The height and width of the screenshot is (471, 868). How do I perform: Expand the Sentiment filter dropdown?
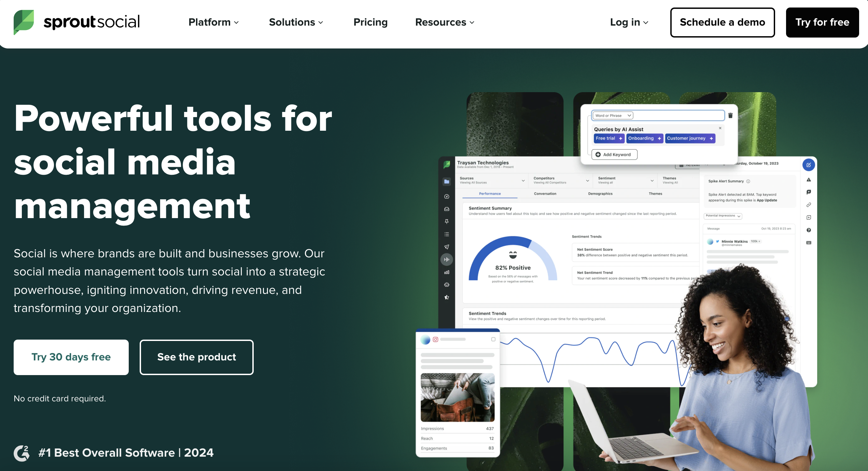tap(626, 180)
